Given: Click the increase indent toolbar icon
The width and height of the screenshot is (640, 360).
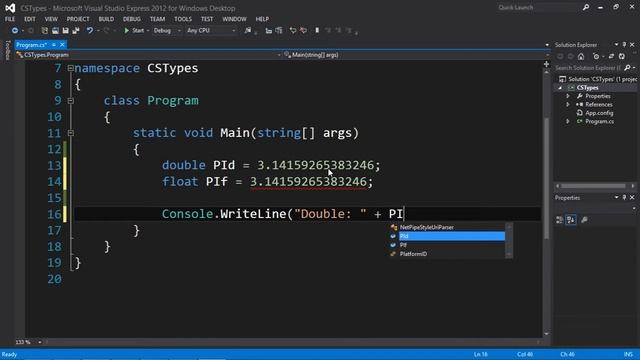Looking at the screenshot, I should tap(279, 31).
